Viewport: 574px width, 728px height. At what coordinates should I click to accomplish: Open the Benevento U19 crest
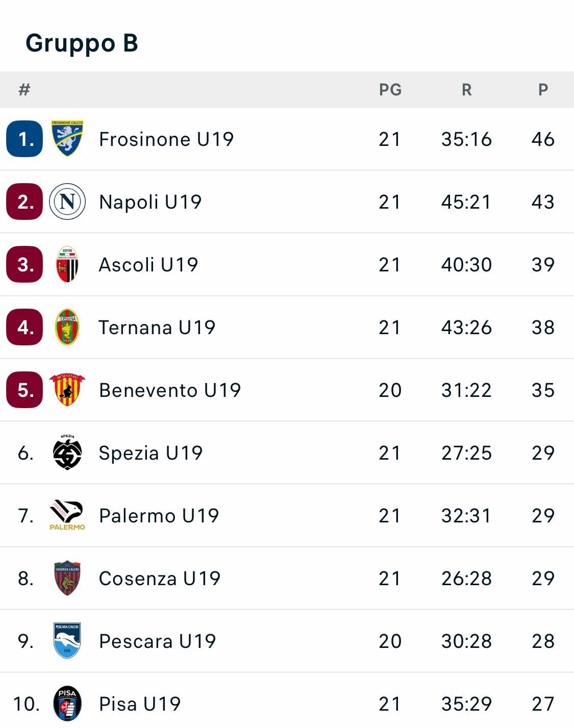pyautogui.click(x=67, y=390)
